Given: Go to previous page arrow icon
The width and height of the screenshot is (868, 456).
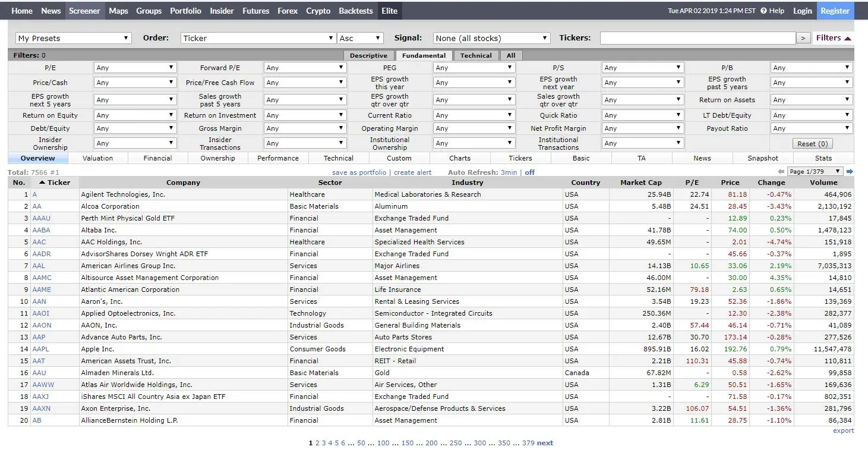Looking at the screenshot, I should click(781, 172).
